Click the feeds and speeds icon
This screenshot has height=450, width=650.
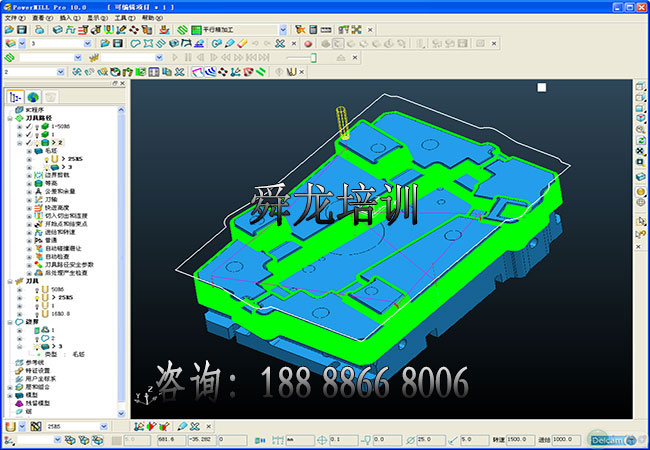pyautogui.click(x=70, y=30)
